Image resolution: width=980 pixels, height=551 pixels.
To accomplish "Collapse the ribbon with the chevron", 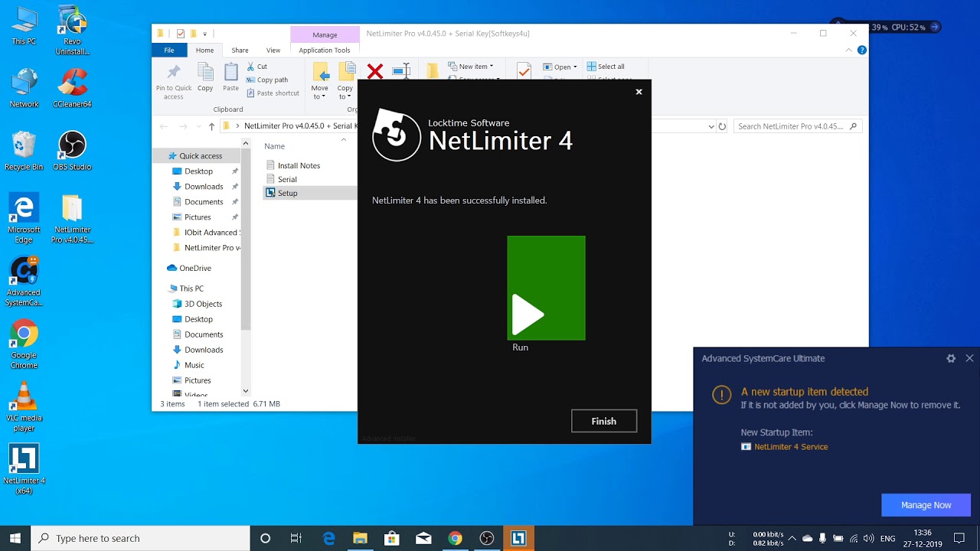I will (x=848, y=51).
